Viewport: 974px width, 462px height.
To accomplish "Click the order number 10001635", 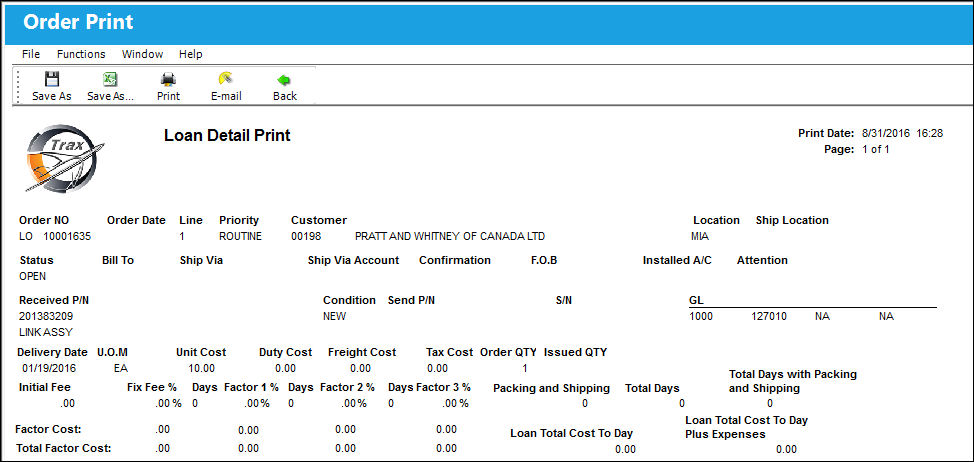I will pyautogui.click(x=67, y=237).
